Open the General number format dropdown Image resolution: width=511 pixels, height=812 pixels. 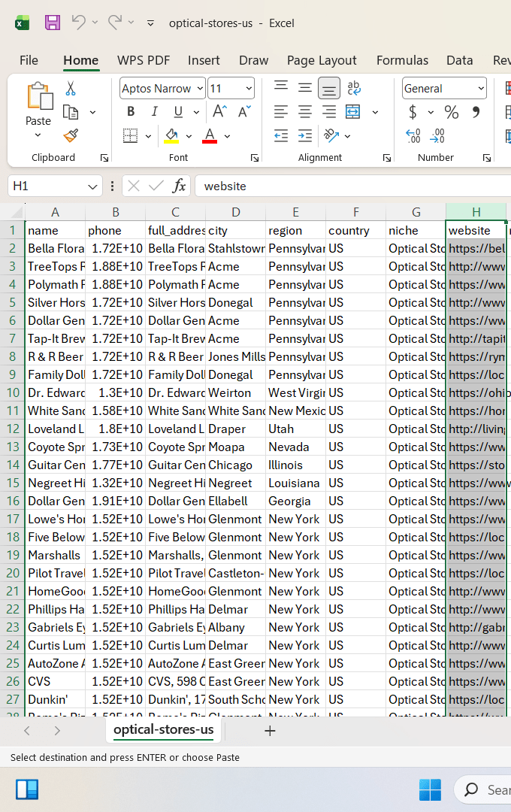coord(482,89)
